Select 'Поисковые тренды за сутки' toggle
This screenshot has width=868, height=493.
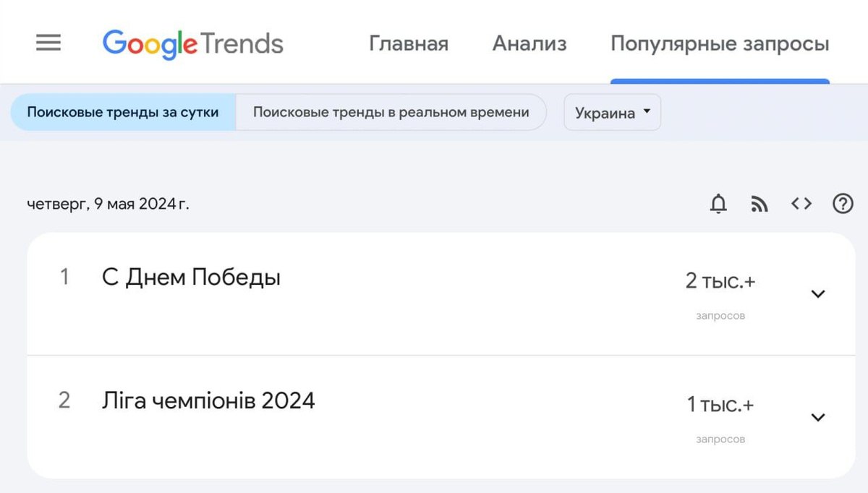pyautogui.click(x=123, y=112)
